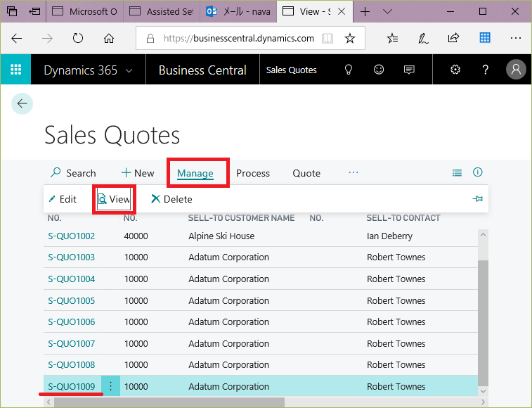
Task: Click the smiley feedback icon
Action: [379, 70]
